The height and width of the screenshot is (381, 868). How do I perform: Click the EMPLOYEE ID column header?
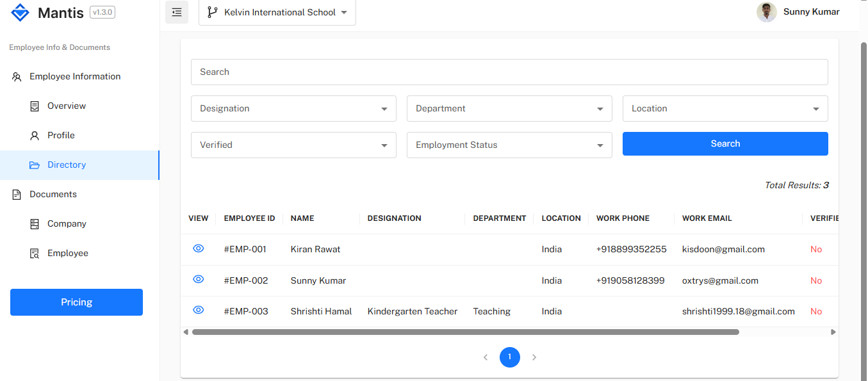coord(249,218)
